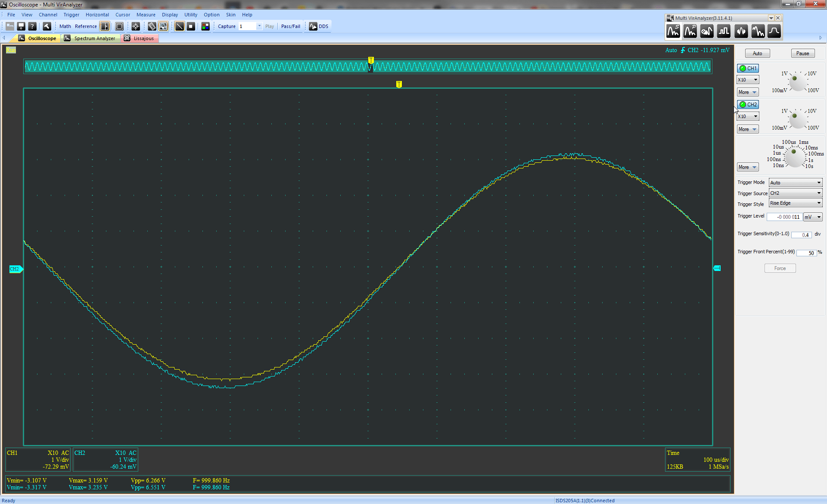Screen dimensions: 827x504
Task: Click the open file toolbar icon
Action: click(x=10, y=26)
